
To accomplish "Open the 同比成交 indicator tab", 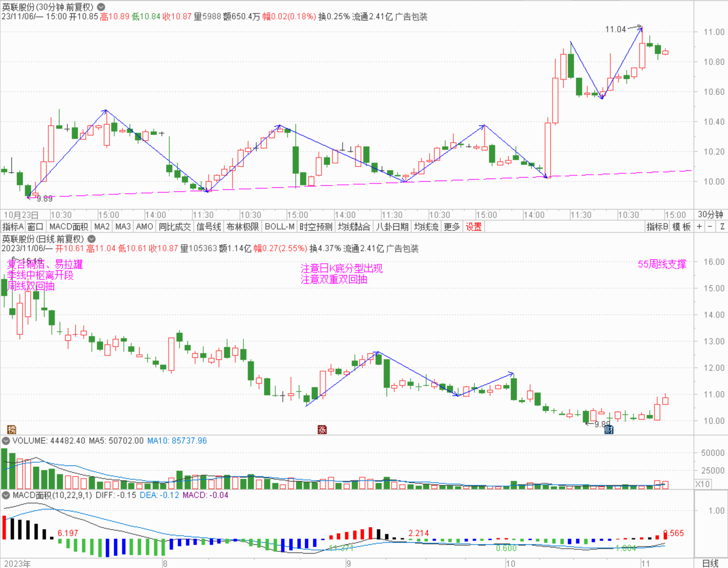I will 175,227.
